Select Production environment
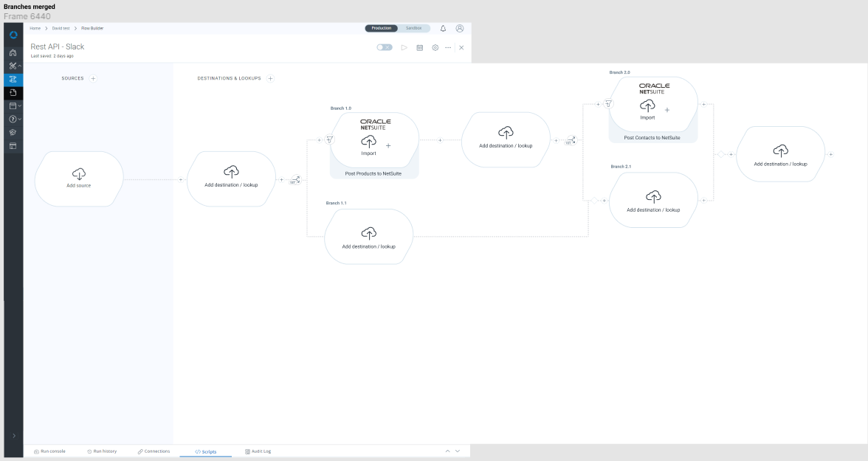Screen dimensions: 868x461 pyautogui.click(x=382, y=28)
